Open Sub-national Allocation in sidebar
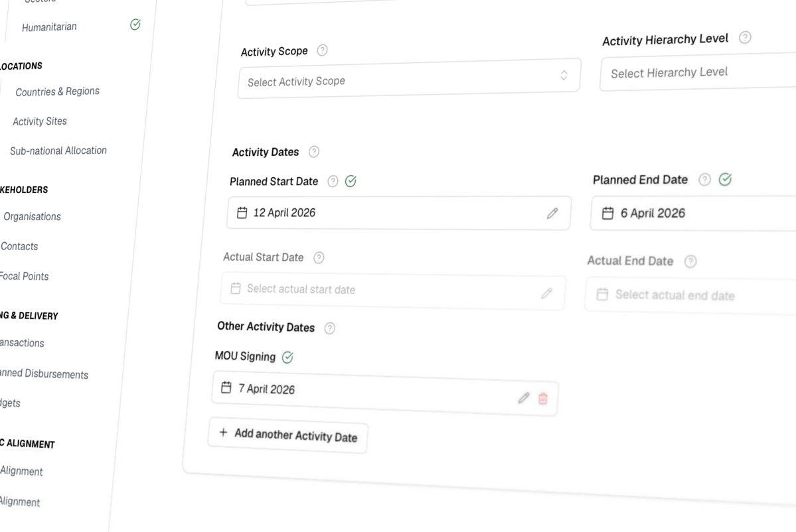796x532 pixels. [58, 151]
